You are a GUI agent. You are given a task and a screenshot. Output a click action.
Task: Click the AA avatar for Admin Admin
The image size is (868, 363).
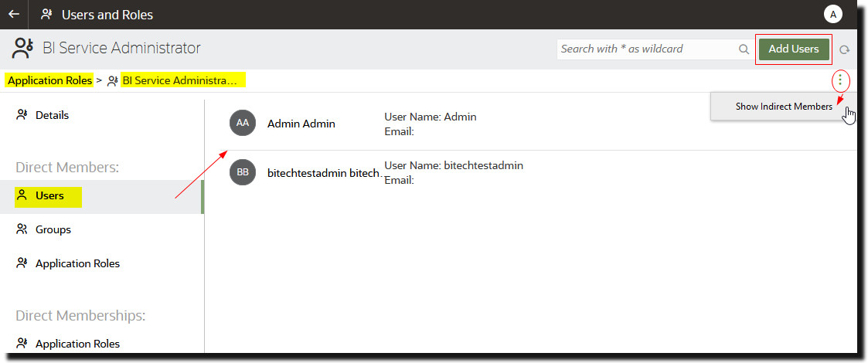pyautogui.click(x=243, y=124)
